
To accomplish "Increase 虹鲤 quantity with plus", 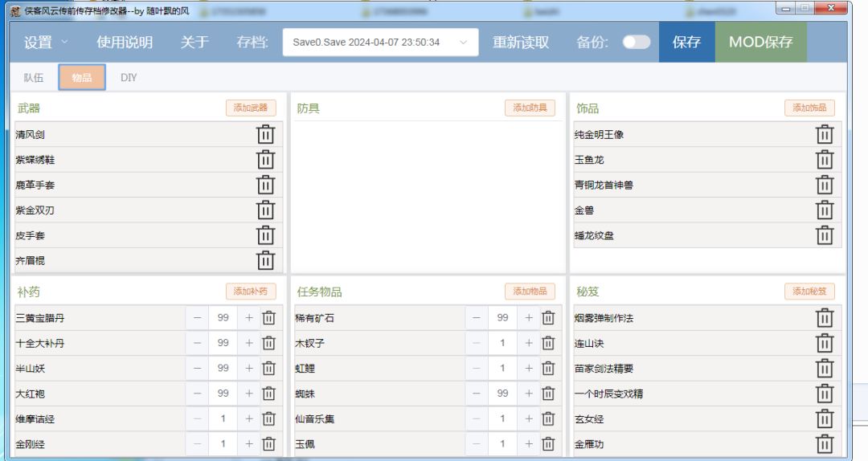I will click(x=529, y=368).
